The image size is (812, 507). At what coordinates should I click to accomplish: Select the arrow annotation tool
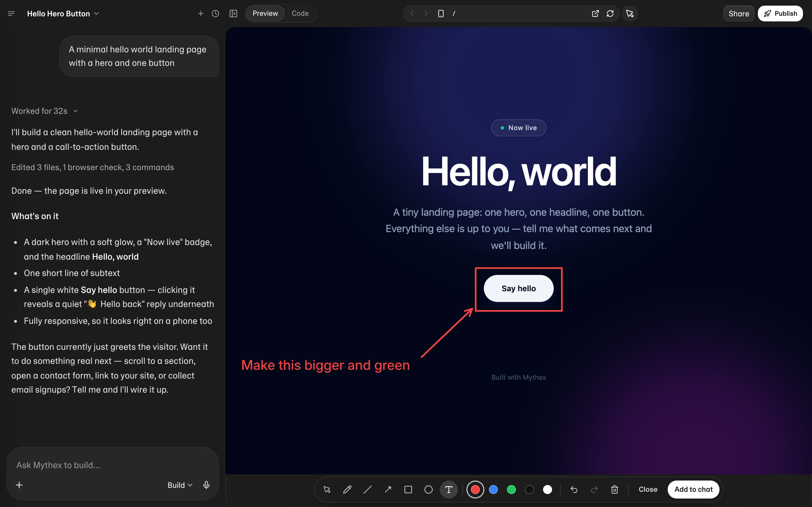point(388,490)
